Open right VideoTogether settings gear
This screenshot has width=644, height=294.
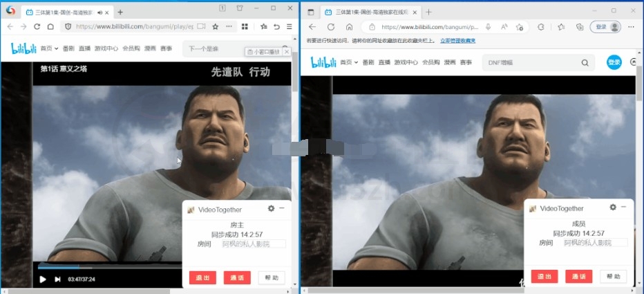click(613, 208)
